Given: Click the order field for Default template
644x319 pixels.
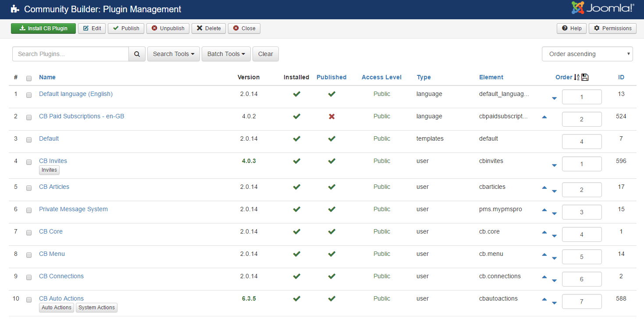Looking at the screenshot, I should [x=582, y=142].
